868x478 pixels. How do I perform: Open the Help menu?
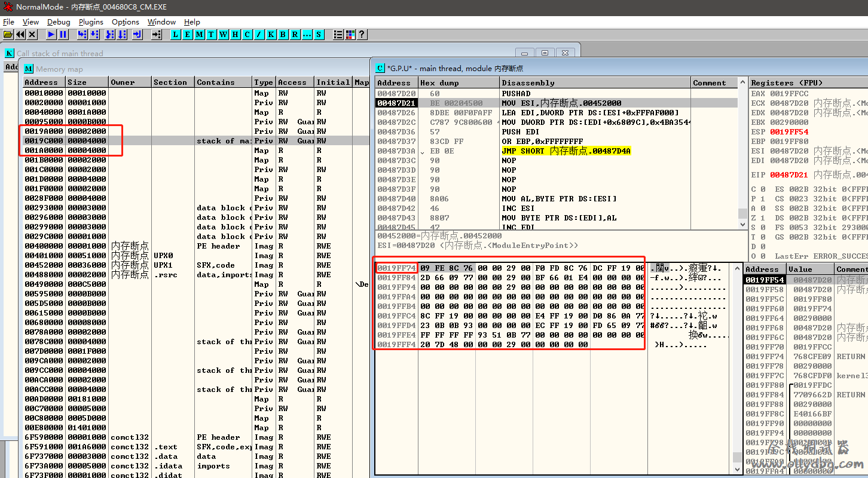[x=192, y=22]
